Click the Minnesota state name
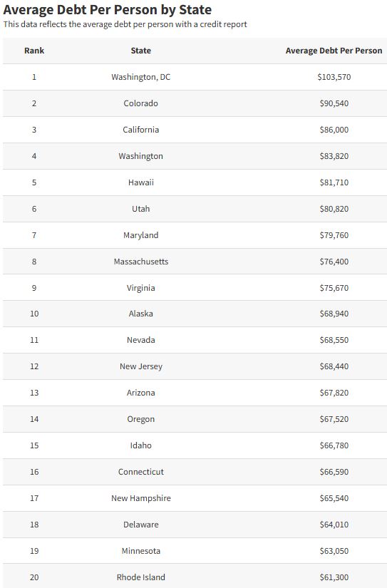 point(140,551)
